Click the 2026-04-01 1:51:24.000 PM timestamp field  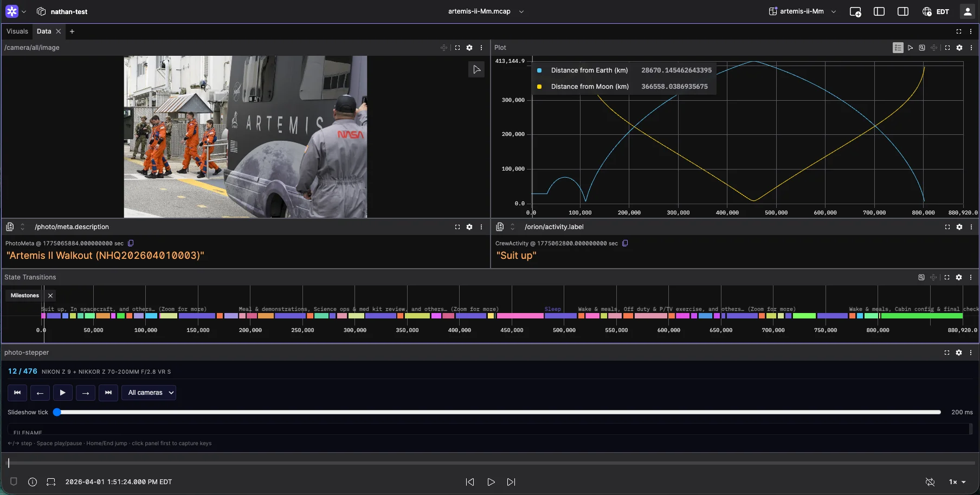point(119,482)
